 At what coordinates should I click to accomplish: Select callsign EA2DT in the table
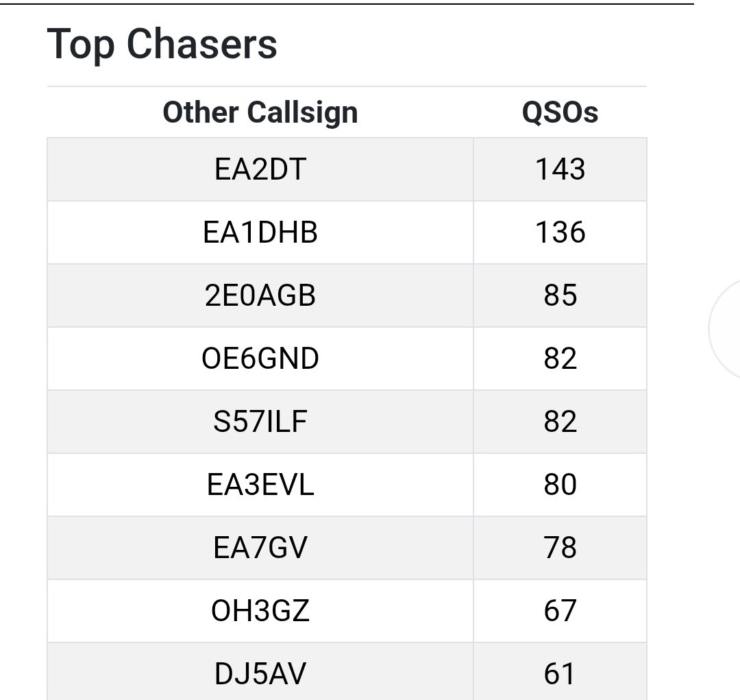pyautogui.click(x=260, y=169)
